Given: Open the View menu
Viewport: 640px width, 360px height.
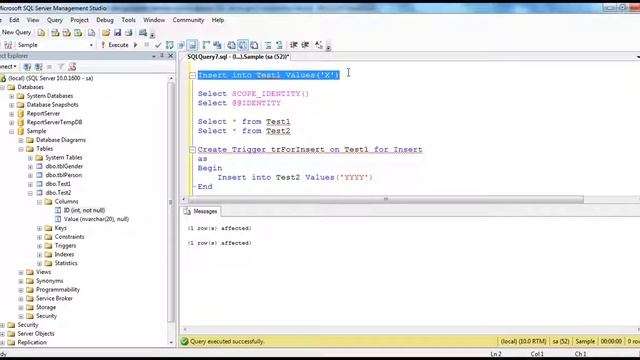Looking at the screenshot, I should (x=33, y=20).
